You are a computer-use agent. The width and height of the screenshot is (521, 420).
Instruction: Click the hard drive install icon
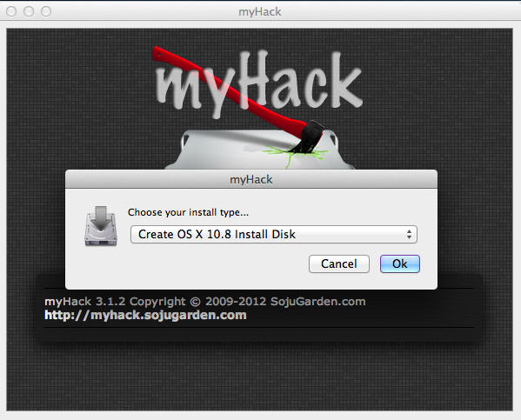[x=101, y=226]
